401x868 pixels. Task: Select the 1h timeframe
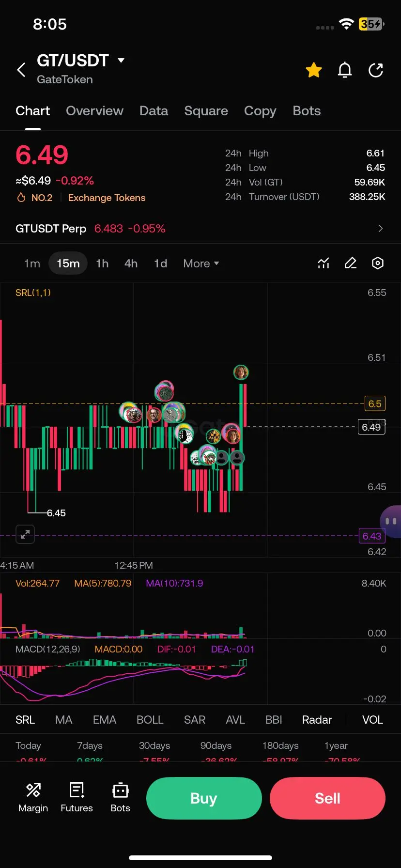102,263
